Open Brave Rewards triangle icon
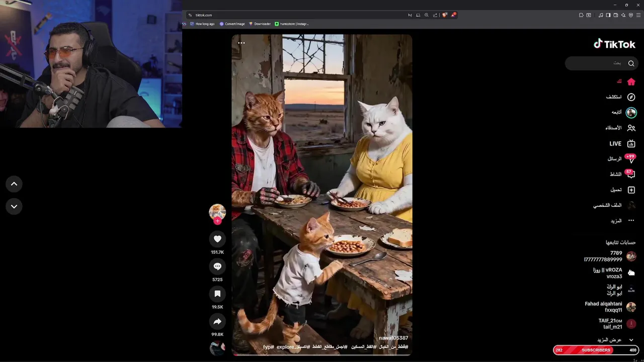 click(453, 15)
